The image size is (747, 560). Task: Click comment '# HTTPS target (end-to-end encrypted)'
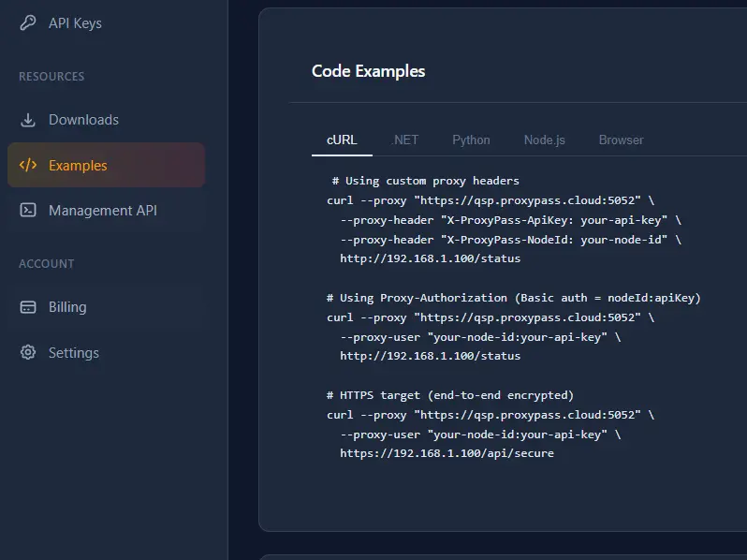point(449,395)
